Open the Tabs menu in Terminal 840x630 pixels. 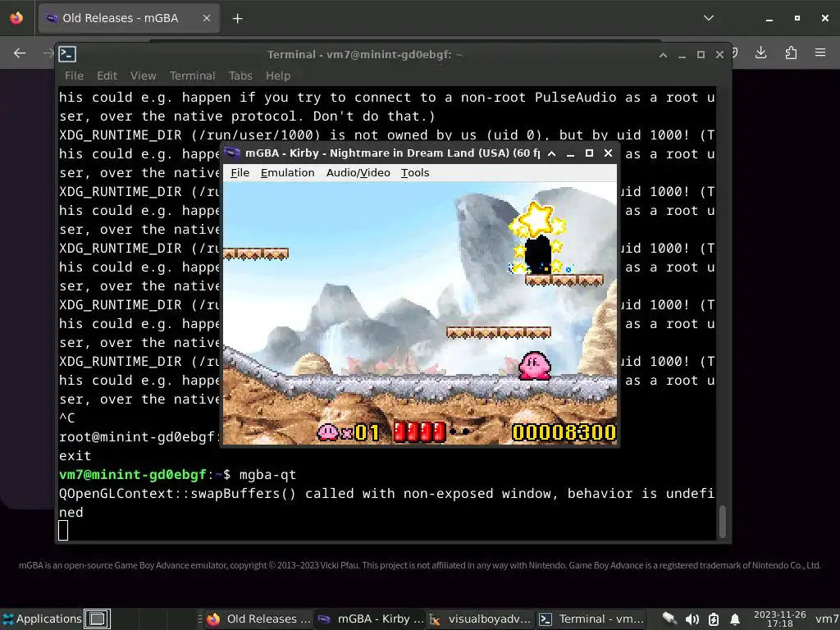click(240, 75)
